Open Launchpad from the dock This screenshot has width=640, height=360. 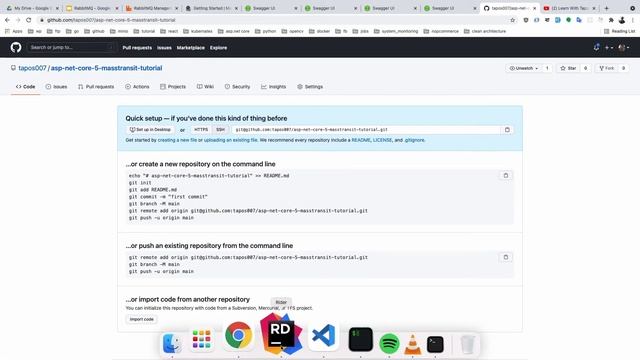[x=202, y=340]
